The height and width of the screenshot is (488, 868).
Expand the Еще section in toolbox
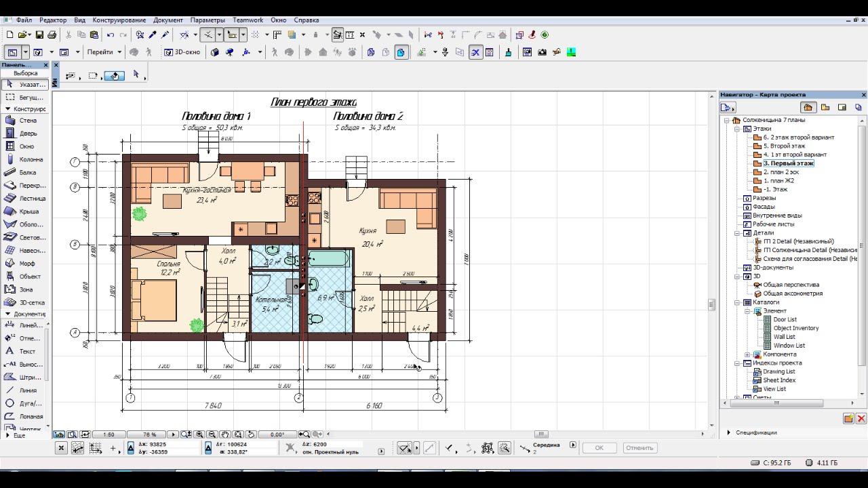click(7, 435)
